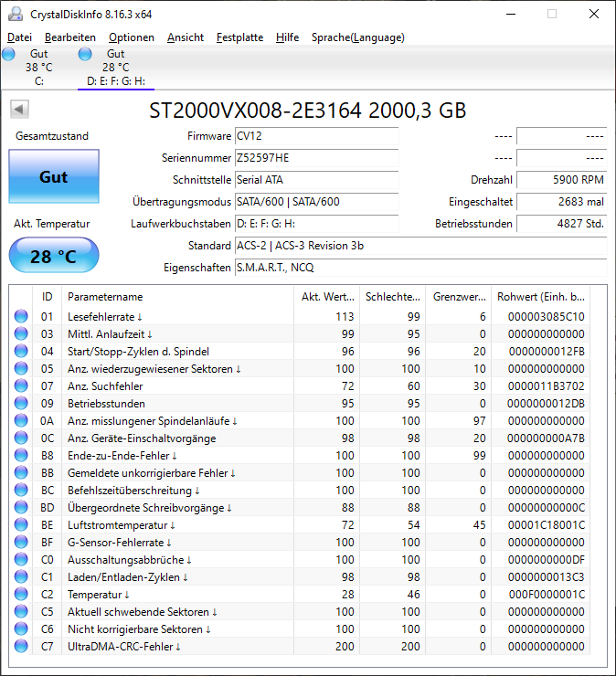Close the CrystalDiskInfo window
Image resolution: width=616 pixels, height=676 pixels.
coord(594,15)
